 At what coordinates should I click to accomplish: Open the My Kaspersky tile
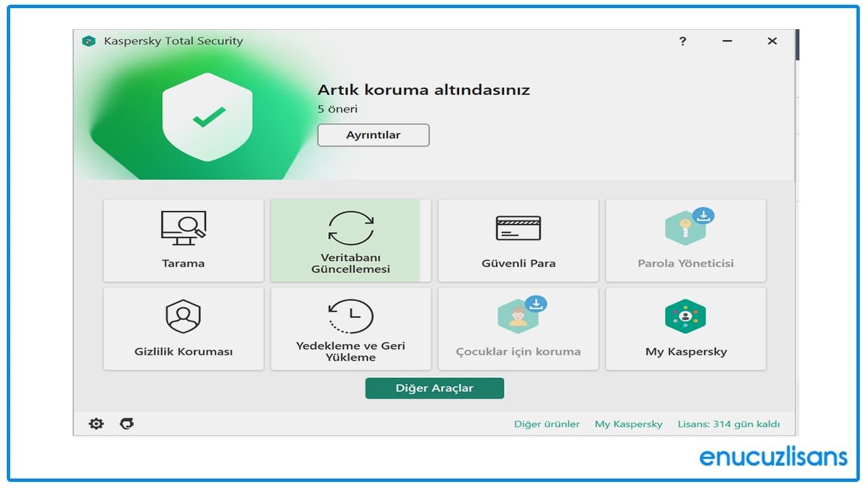tap(686, 329)
